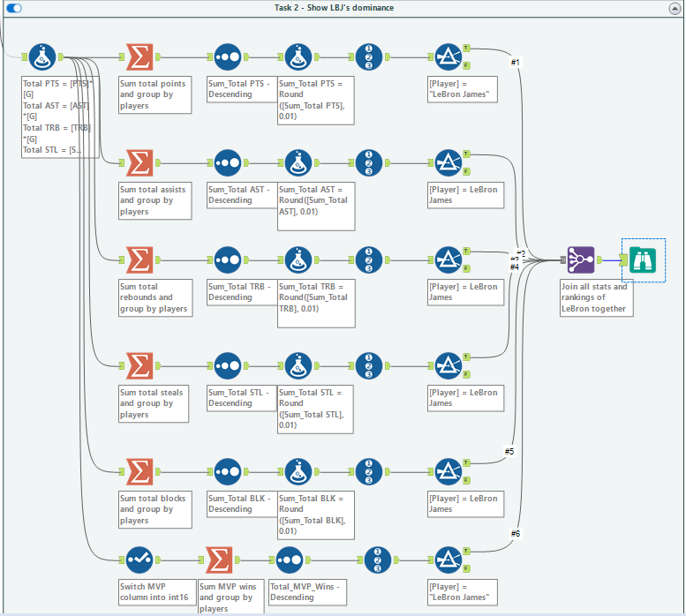This screenshot has height=616, width=686.
Task: Select the Formula tool calculating Total PTS
Action: [x=41, y=57]
